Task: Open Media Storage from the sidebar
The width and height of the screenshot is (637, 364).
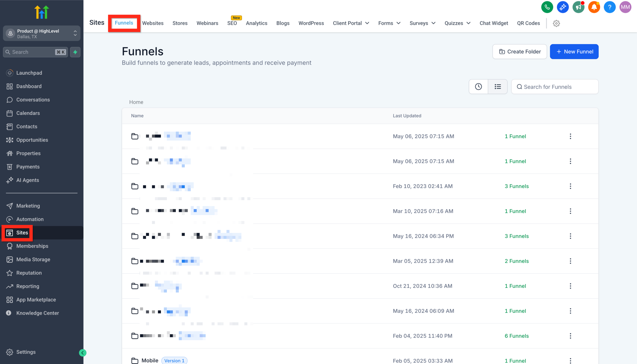Action: [x=33, y=259]
